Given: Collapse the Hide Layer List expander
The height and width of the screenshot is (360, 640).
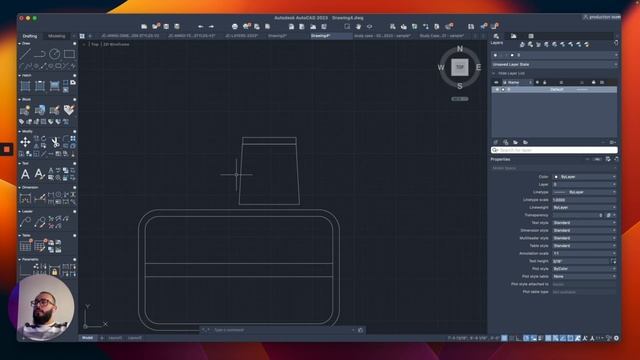Looking at the screenshot, I should pyautogui.click(x=494, y=73).
